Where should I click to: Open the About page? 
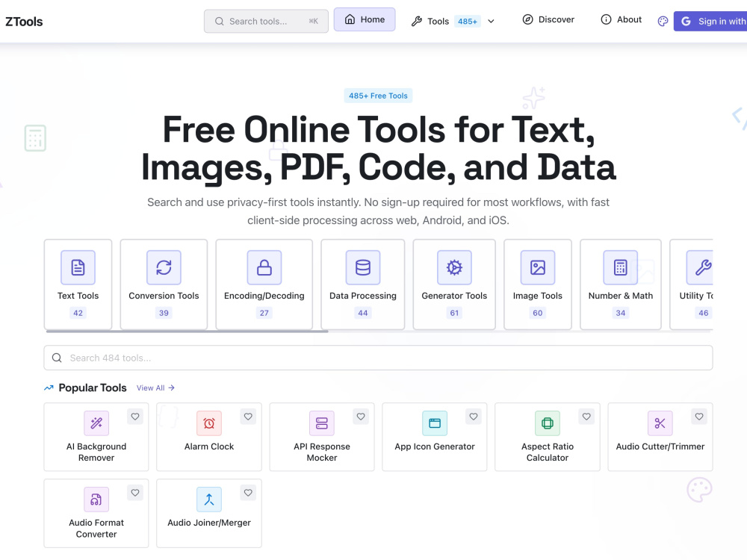click(x=622, y=19)
